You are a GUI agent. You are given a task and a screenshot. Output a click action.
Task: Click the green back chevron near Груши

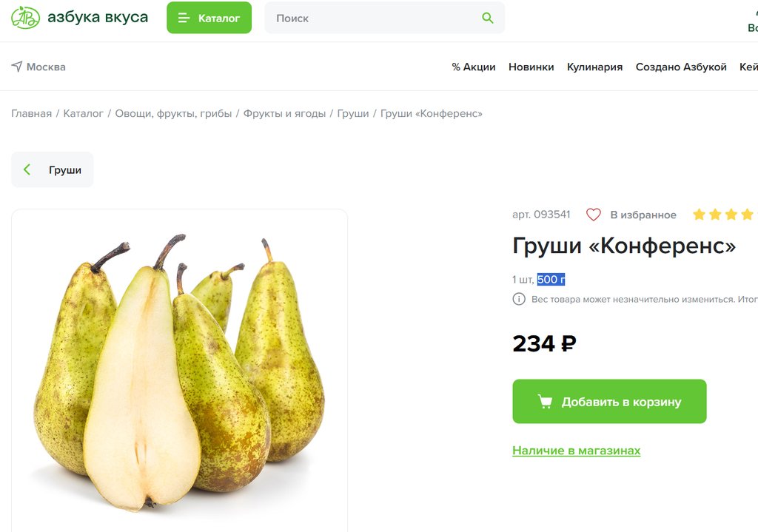(27, 169)
